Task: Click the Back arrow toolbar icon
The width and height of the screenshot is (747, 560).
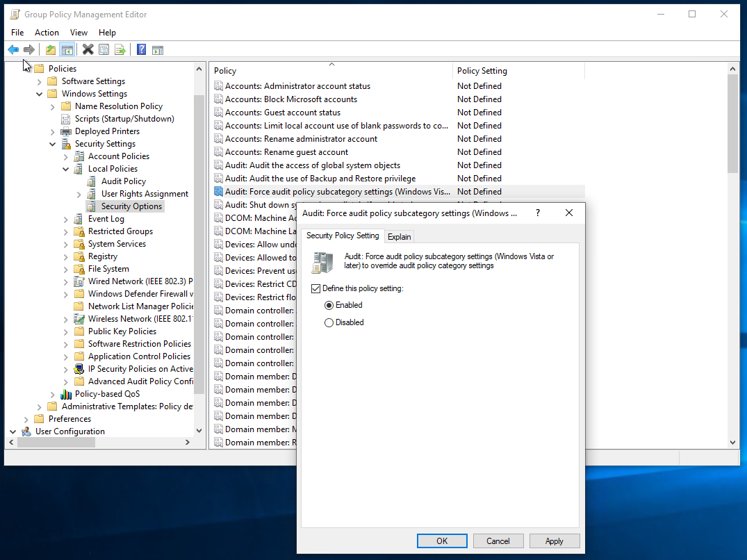Action: click(x=13, y=49)
